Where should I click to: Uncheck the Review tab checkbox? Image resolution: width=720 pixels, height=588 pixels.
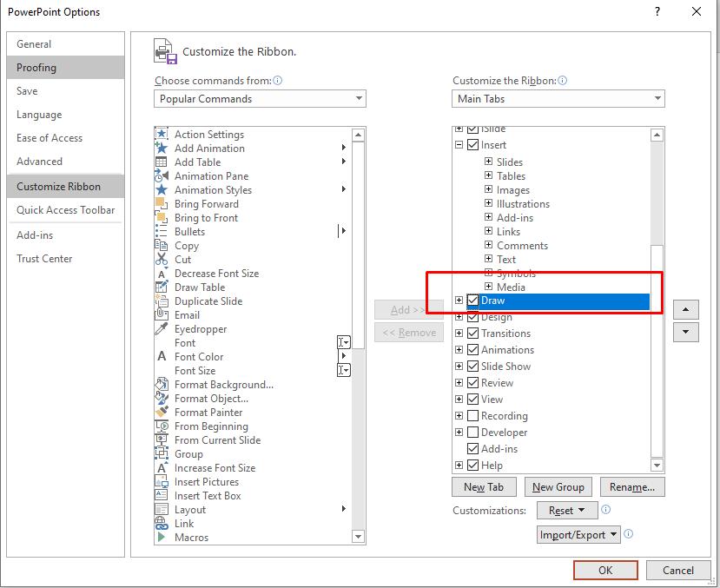pos(472,383)
